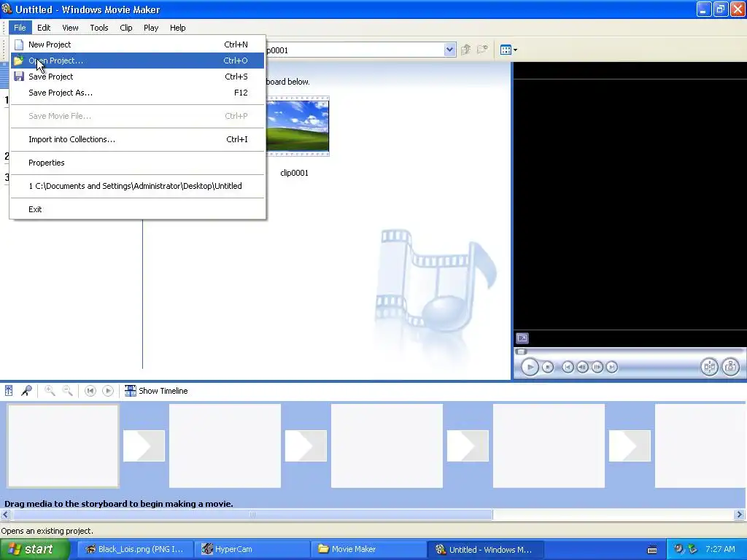Go up one collection level
This screenshot has width=747, height=560.
[x=466, y=50]
